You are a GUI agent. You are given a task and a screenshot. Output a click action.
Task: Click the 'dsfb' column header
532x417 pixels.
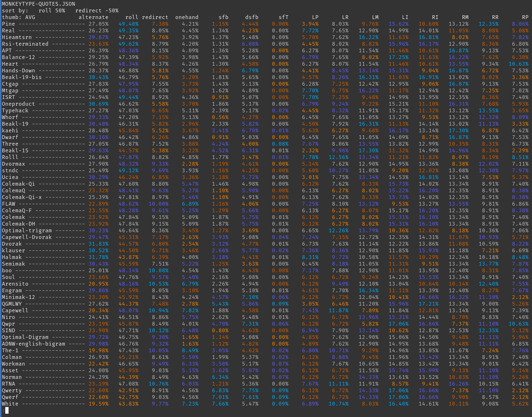pyautogui.click(x=252, y=17)
